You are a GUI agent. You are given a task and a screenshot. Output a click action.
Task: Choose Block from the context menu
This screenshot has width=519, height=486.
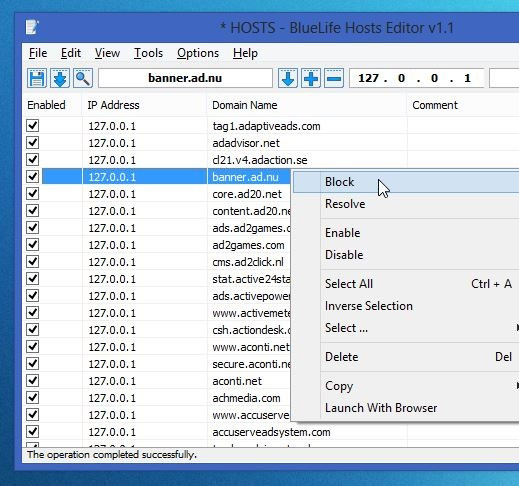[x=406, y=182]
